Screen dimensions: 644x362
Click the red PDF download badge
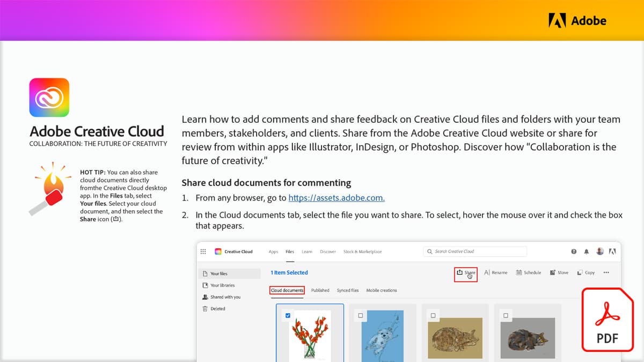(606, 321)
